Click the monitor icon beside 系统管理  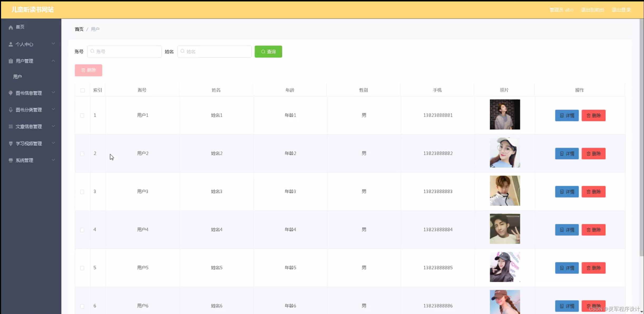tap(11, 160)
